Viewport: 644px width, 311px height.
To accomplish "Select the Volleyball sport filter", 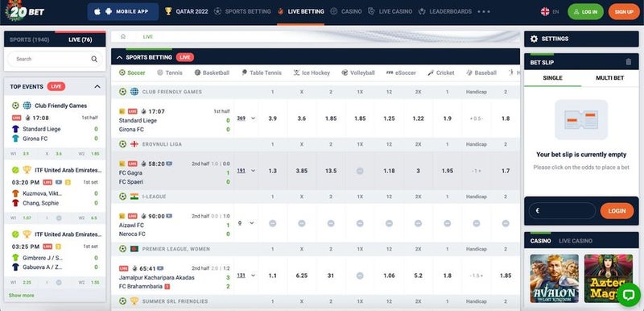I will pyautogui.click(x=358, y=73).
